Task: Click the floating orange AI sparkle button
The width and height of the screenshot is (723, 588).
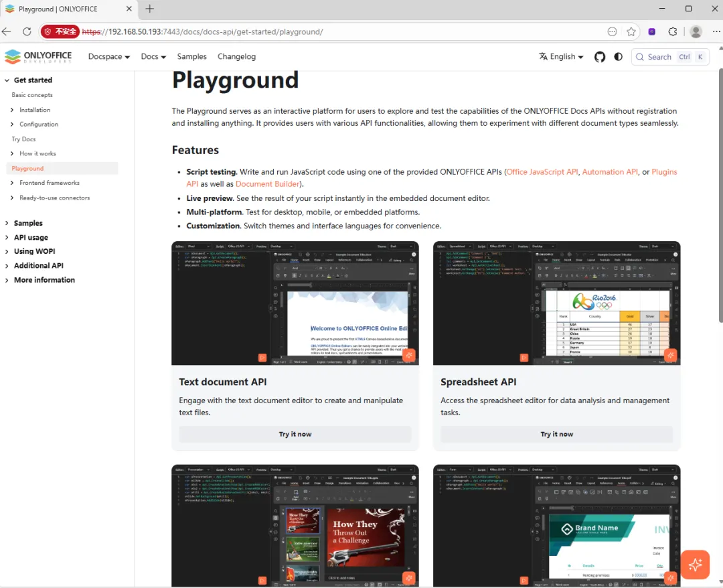Action: pos(695,565)
